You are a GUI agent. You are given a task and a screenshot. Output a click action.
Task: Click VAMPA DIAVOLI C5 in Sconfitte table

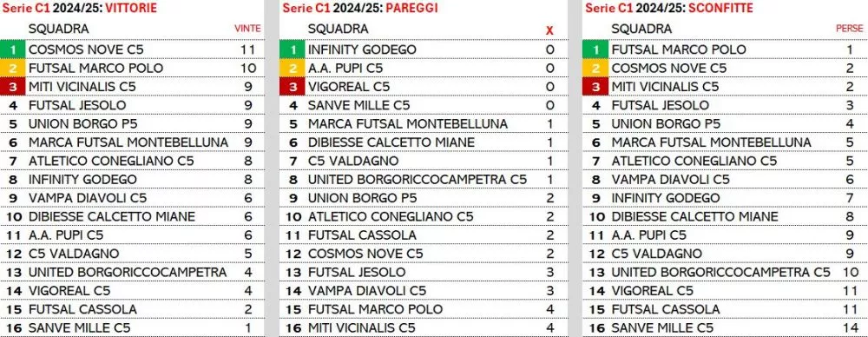(670, 180)
